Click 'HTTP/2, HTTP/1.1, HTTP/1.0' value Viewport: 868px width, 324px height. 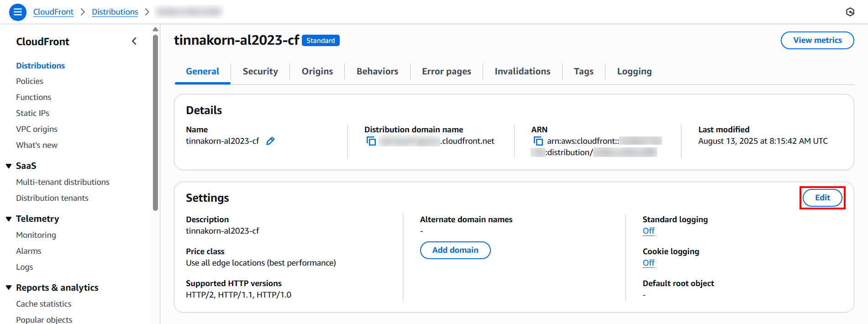(238, 295)
